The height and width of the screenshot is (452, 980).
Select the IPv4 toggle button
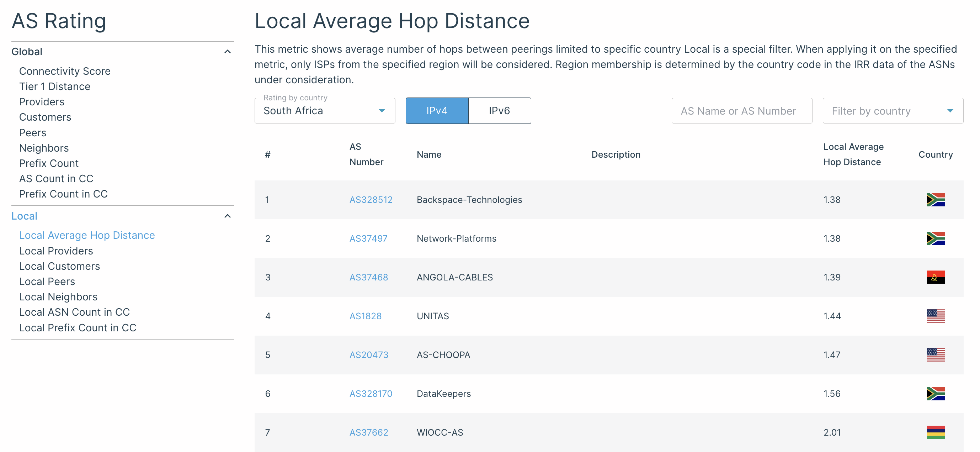click(437, 110)
